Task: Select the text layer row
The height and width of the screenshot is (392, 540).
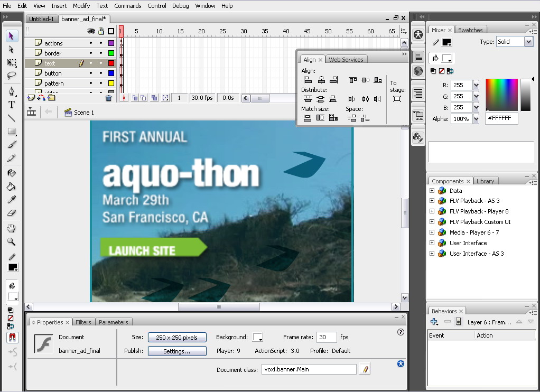Action: 70,63
